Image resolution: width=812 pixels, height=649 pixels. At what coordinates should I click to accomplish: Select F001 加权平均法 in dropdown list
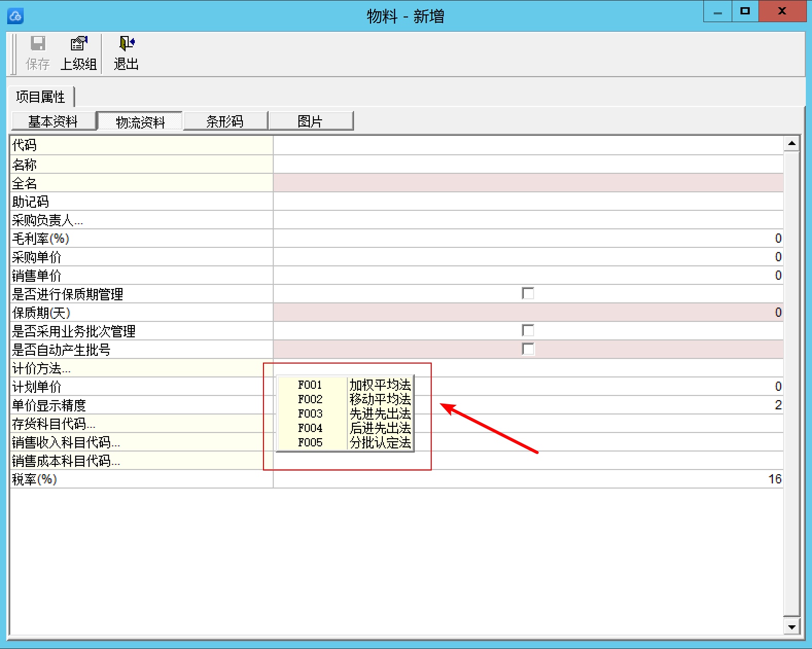coord(345,385)
